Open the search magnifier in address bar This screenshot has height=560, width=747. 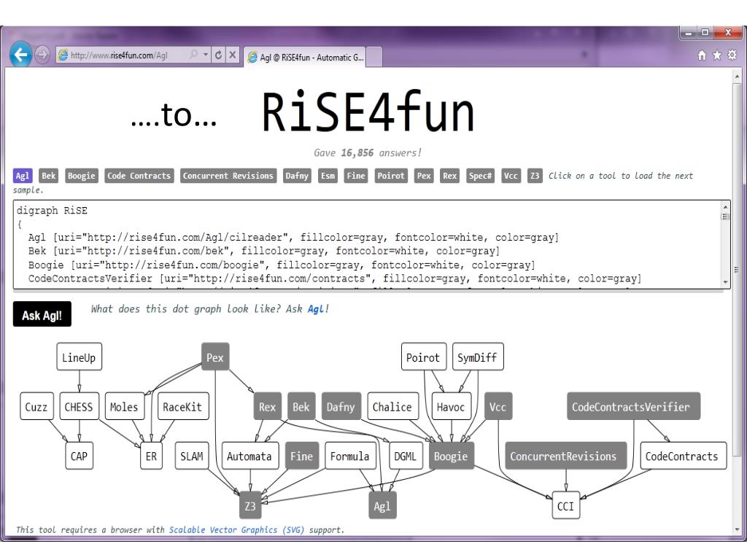(193, 55)
